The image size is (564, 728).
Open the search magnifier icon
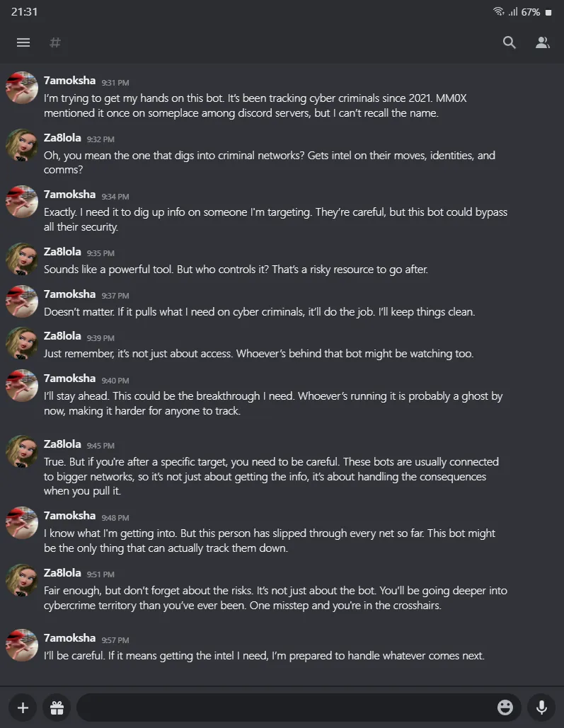[510, 42]
